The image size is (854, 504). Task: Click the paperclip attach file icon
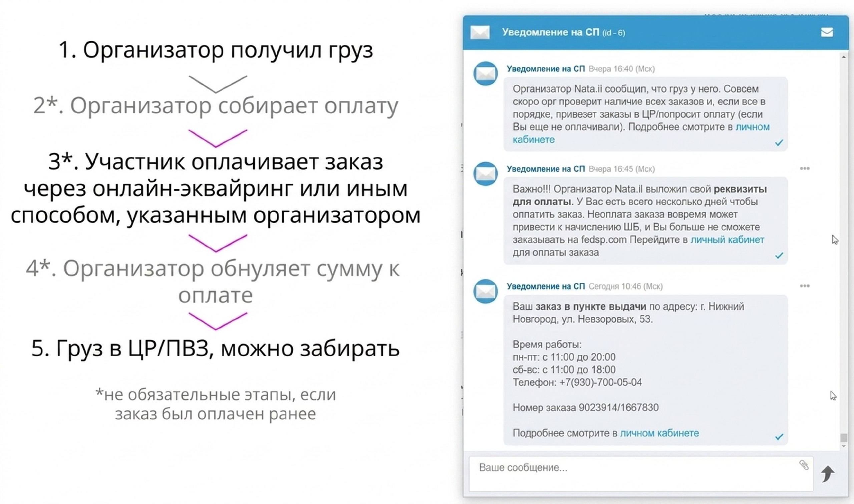click(x=804, y=465)
